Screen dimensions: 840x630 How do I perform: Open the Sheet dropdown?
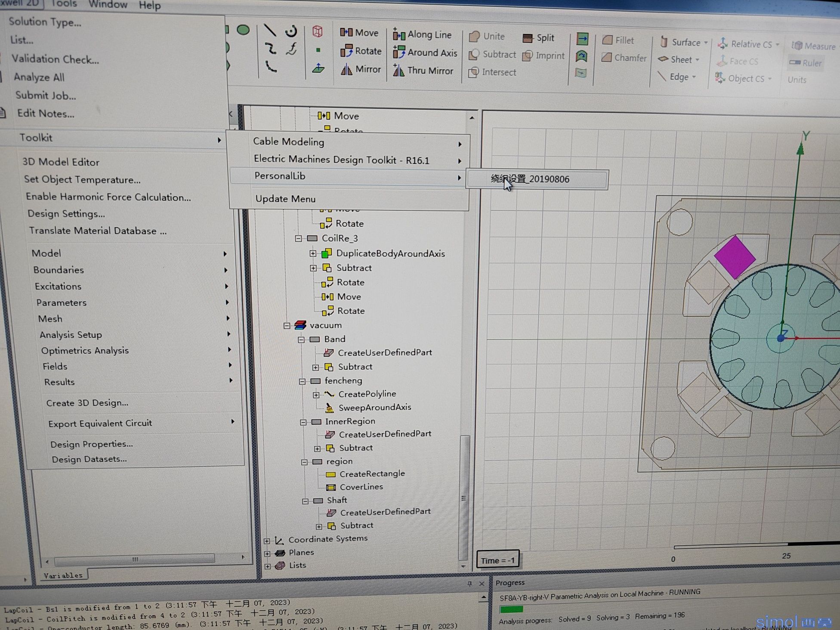point(679,59)
